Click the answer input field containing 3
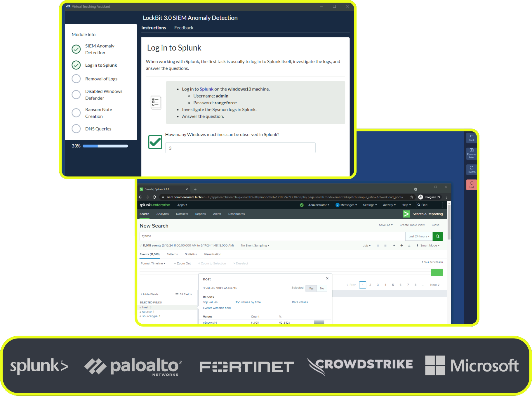The width and height of the screenshot is (532, 399). [x=240, y=148]
